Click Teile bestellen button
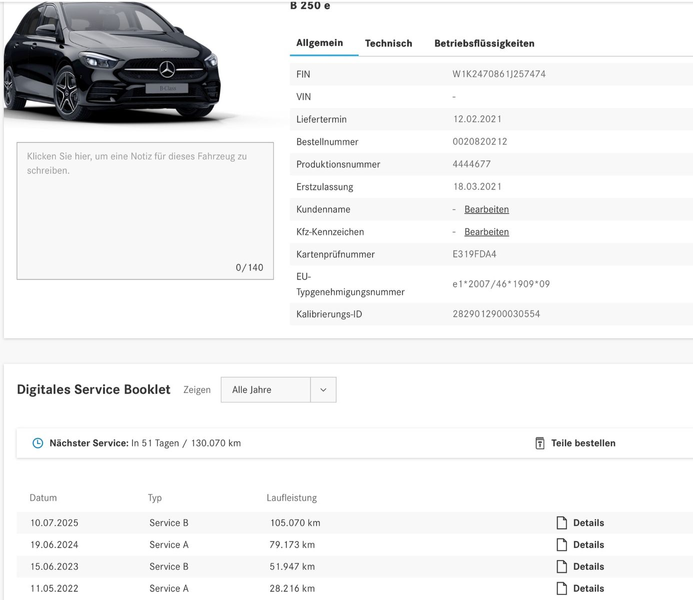 click(x=575, y=443)
